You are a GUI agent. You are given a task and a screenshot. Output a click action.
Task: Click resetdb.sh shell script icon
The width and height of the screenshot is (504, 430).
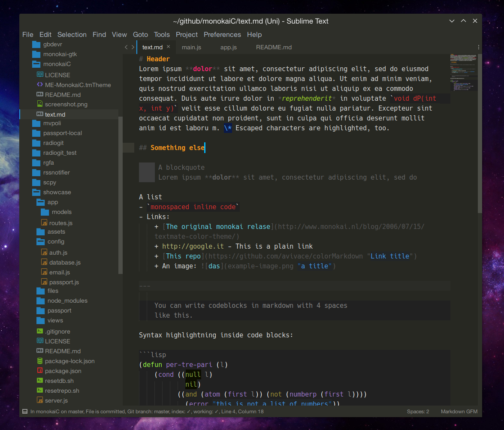click(x=40, y=381)
